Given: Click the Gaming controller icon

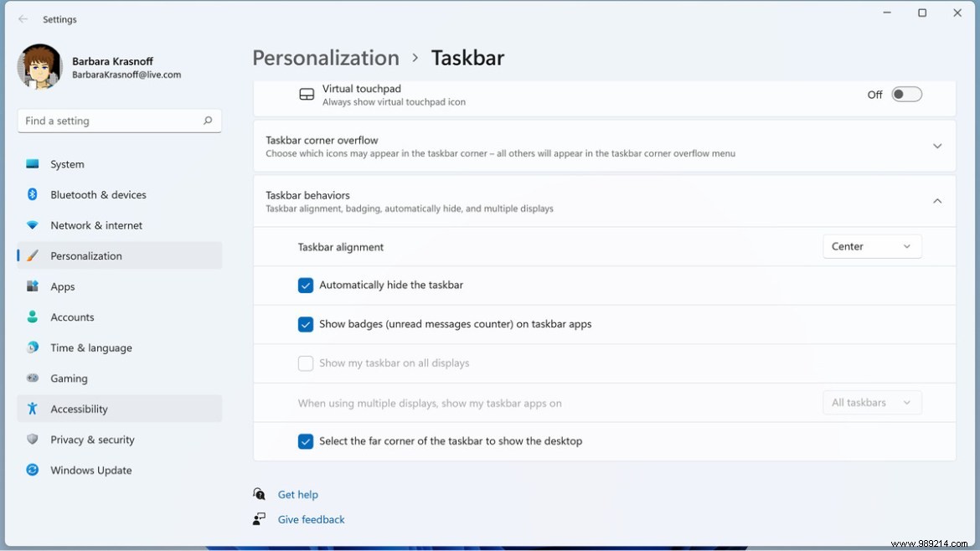Looking at the screenshot, I should point(33,378).
